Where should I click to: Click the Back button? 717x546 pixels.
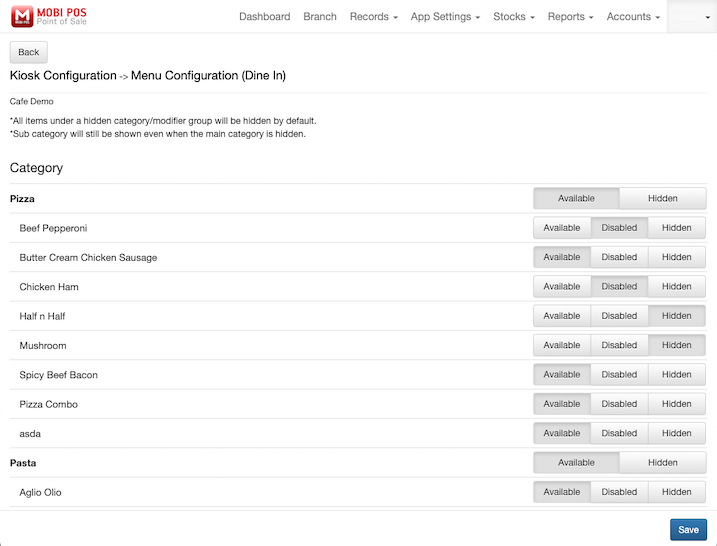29,52
